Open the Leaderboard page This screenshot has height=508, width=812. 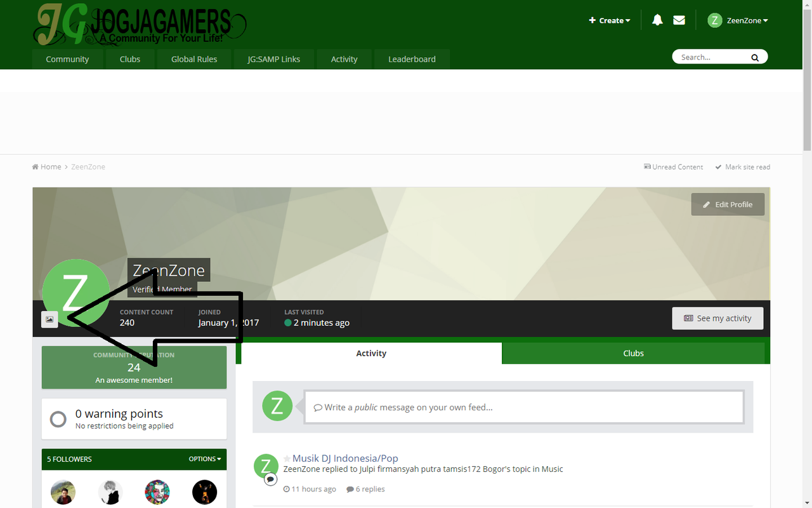pos(412,59)
